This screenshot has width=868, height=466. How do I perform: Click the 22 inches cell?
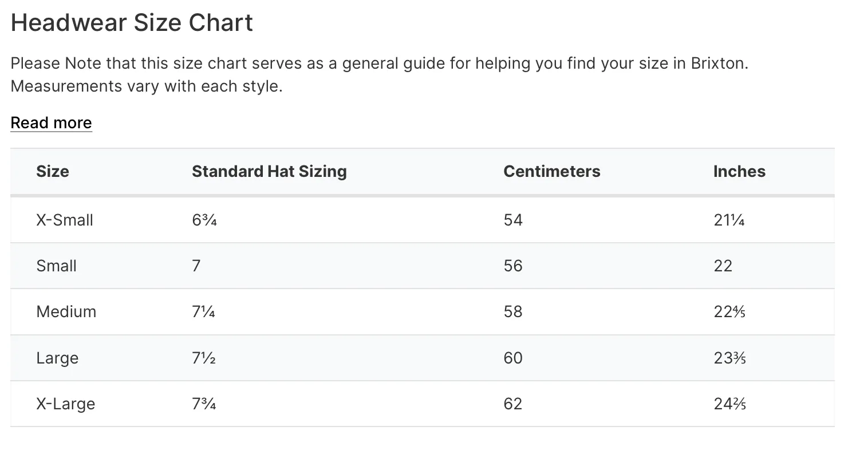(723, 266)
